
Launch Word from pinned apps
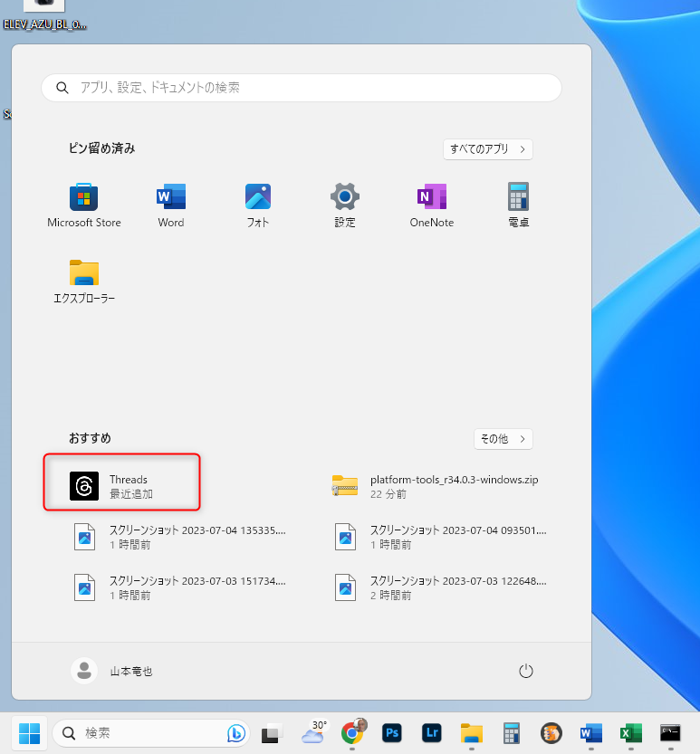click(171, 205)
